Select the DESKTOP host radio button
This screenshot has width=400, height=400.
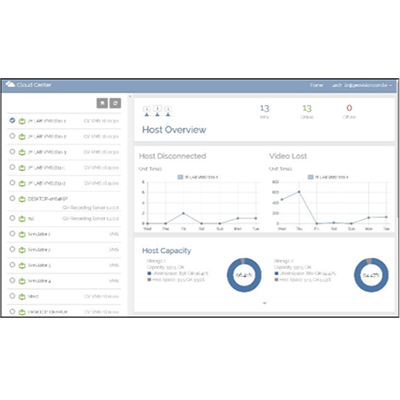pos(12,198)
